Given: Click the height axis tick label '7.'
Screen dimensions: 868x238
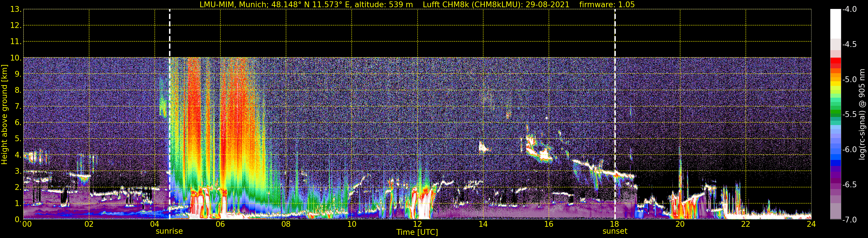Looking at the screenshot, I should [x=18, y=107].
